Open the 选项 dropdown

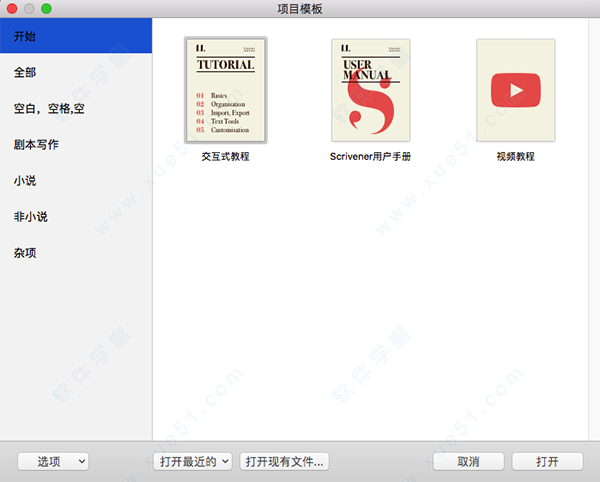coord(53,461)
